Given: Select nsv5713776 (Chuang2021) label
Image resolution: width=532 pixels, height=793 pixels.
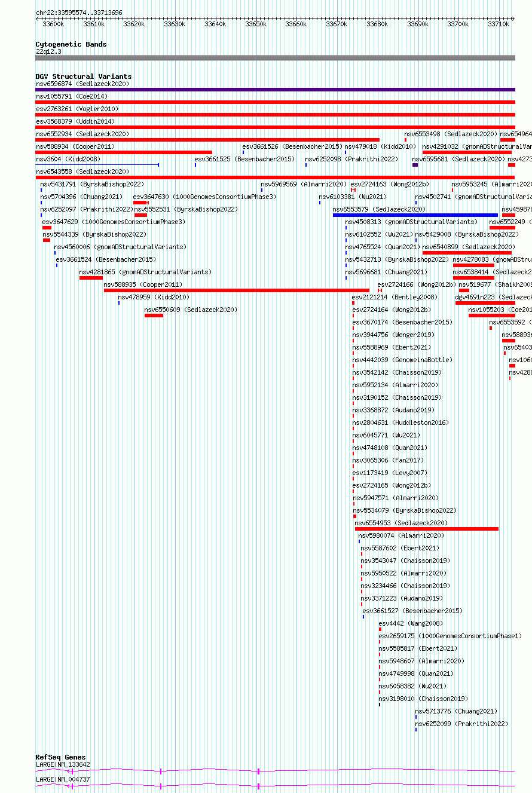Looking at the screenshot, I should (456, 711).
